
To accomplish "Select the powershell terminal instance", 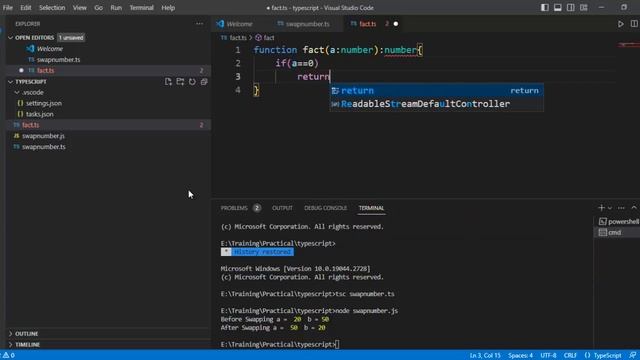I will click(618, 222).
